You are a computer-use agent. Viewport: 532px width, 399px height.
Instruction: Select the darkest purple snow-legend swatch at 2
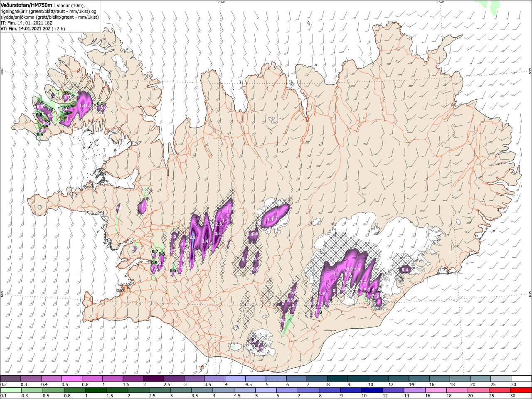point(153,379)
